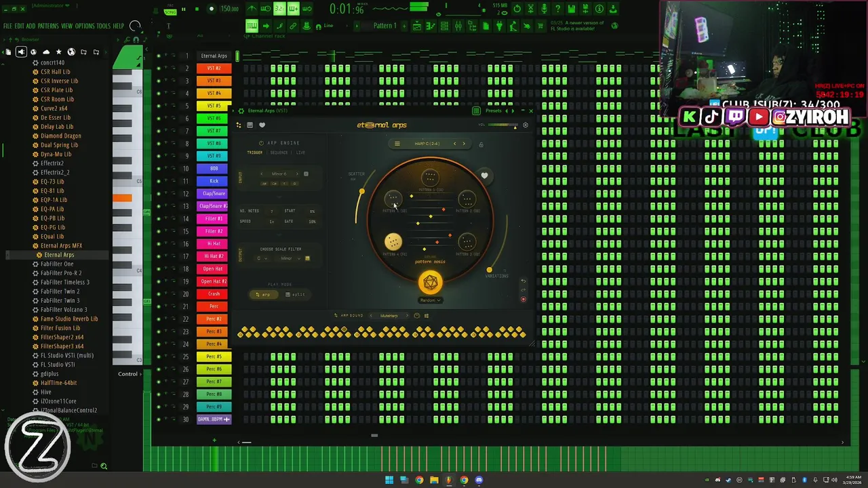The width and height of the screenshot is (868, 488).
Task: Click the Random dice generator button
Action: pos(430,282)
